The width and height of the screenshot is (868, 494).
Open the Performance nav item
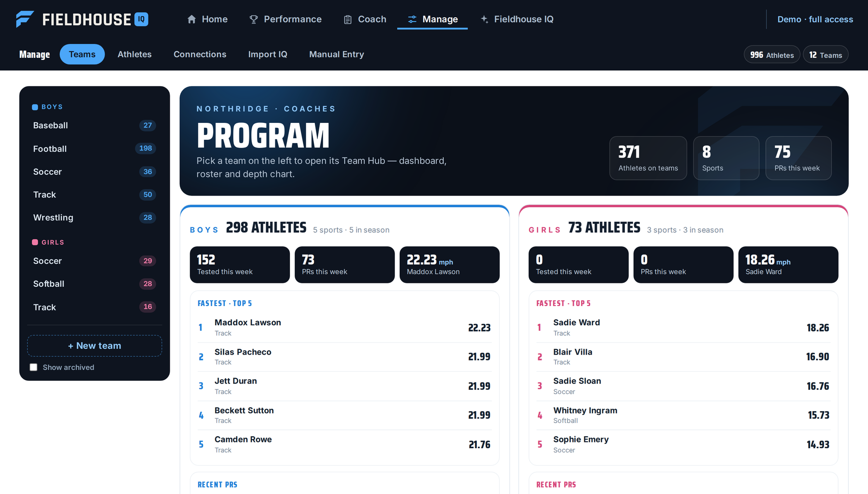click(285, 19)
